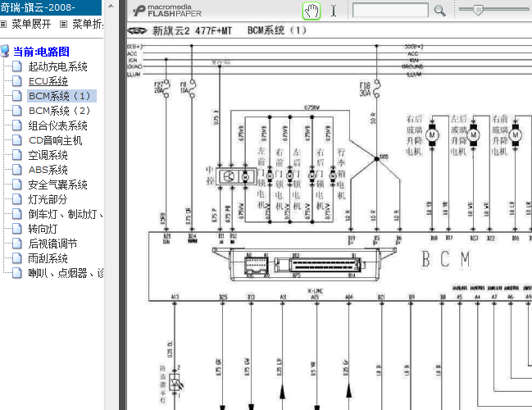This screenshot has height=410, width=532.
Task: Click page icon beside 倒车灯、制动灯
Action: click(x=17, y=214)
